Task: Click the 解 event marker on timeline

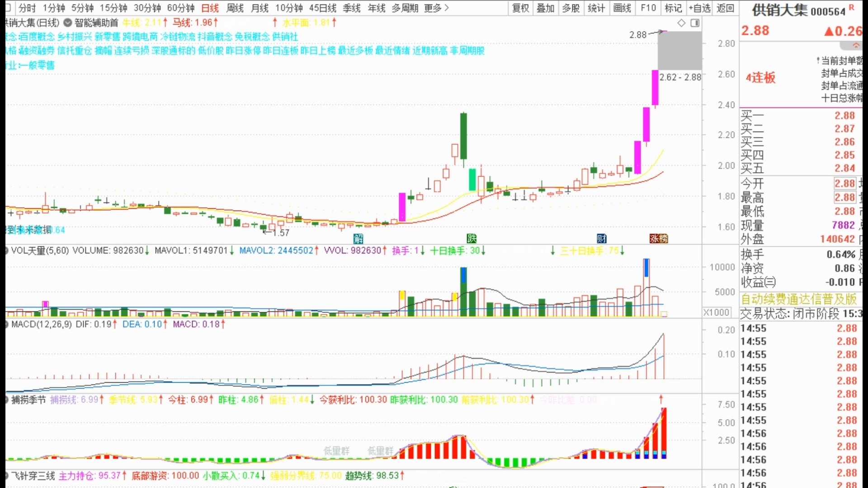Action: (x=359, y=239)
